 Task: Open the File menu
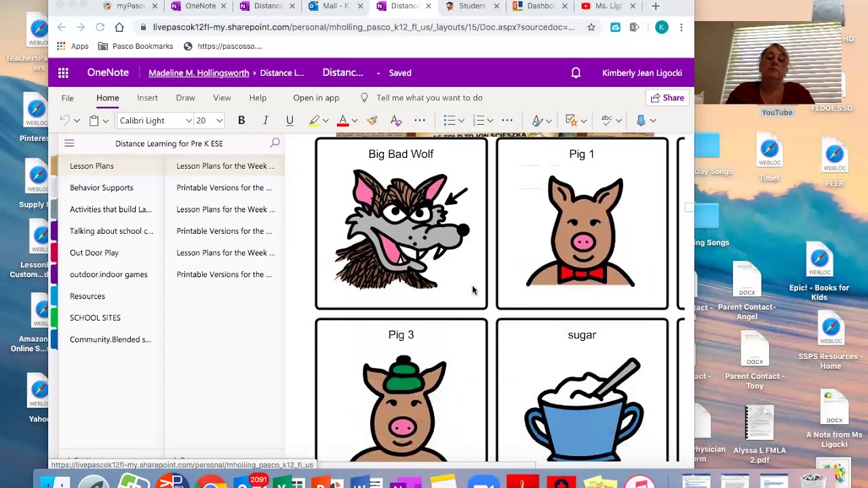click(68, 98)
